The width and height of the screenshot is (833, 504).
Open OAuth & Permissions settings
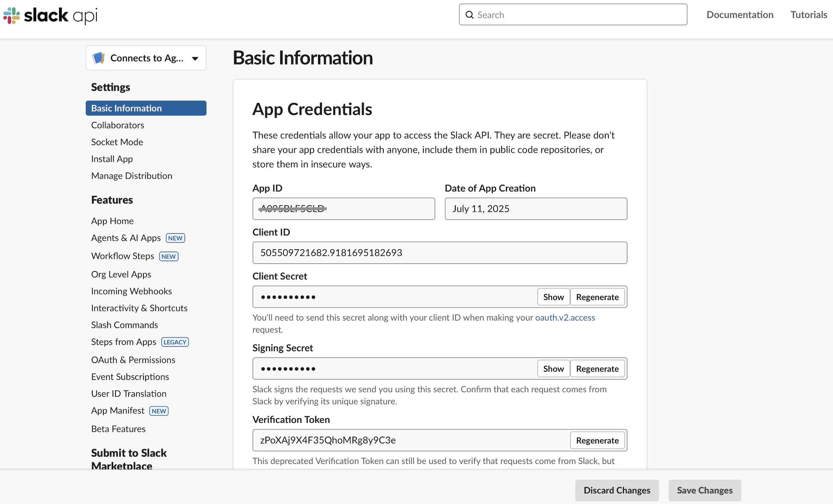pos(133,360)
